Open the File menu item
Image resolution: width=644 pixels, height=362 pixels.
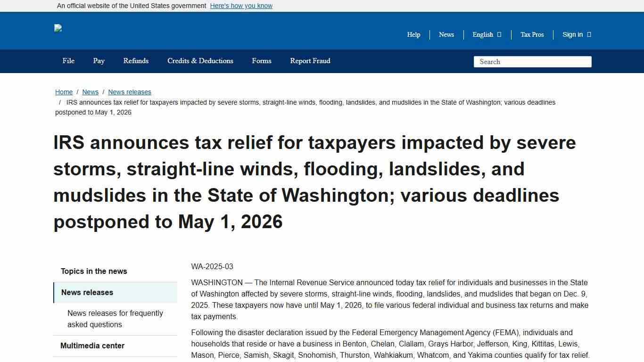click(x=68, y=61)
